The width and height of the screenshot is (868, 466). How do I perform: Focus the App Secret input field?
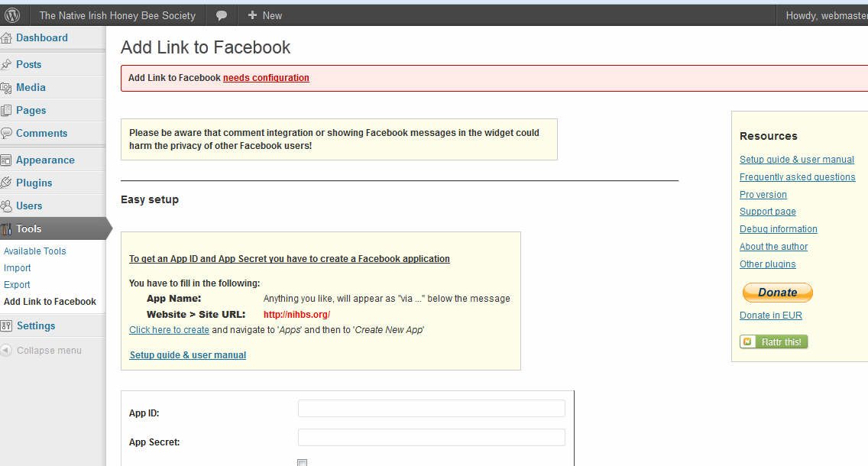(431, 437)
